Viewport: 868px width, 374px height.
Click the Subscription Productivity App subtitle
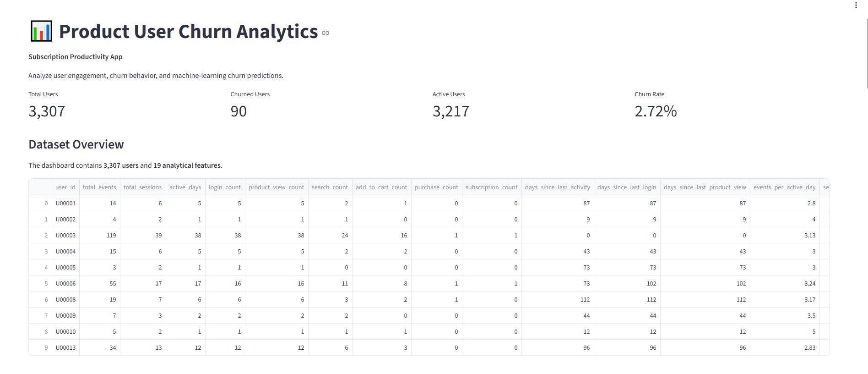pyautogui.click(x=76, y=57)
